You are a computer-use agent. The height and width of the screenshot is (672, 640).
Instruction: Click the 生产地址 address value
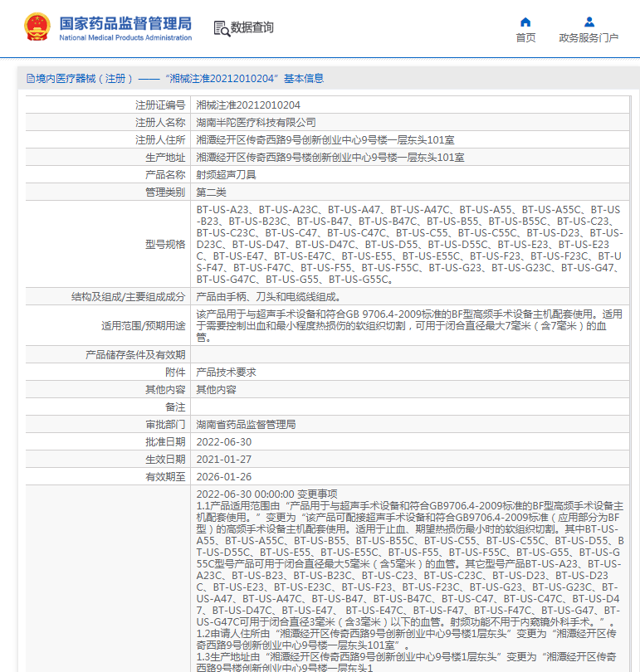pos(330,158)
